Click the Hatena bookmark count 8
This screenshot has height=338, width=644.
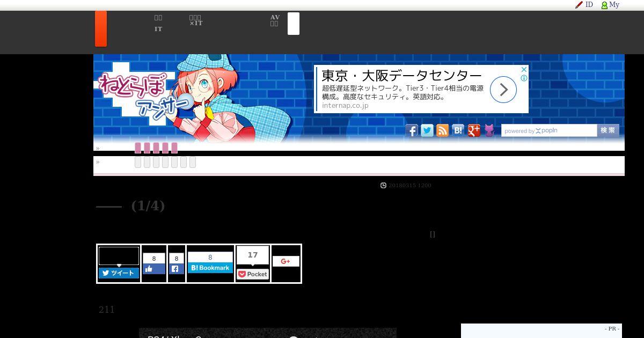[x=210, y=258]
